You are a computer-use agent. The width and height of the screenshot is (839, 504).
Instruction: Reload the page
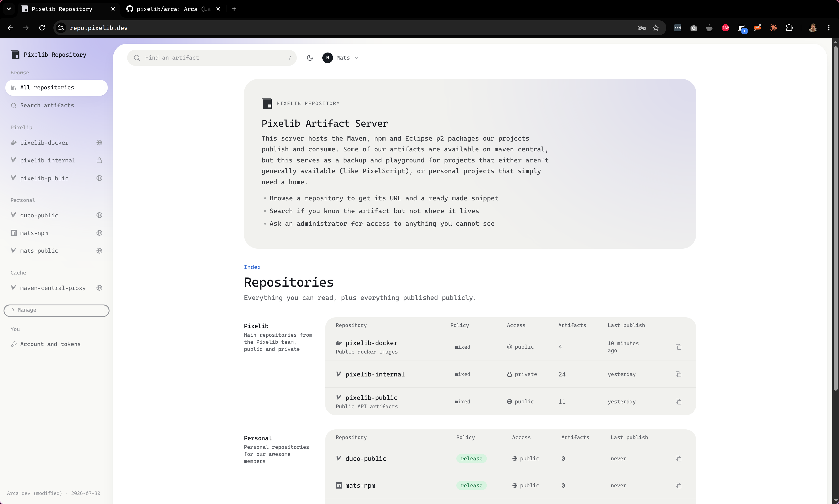42,28
